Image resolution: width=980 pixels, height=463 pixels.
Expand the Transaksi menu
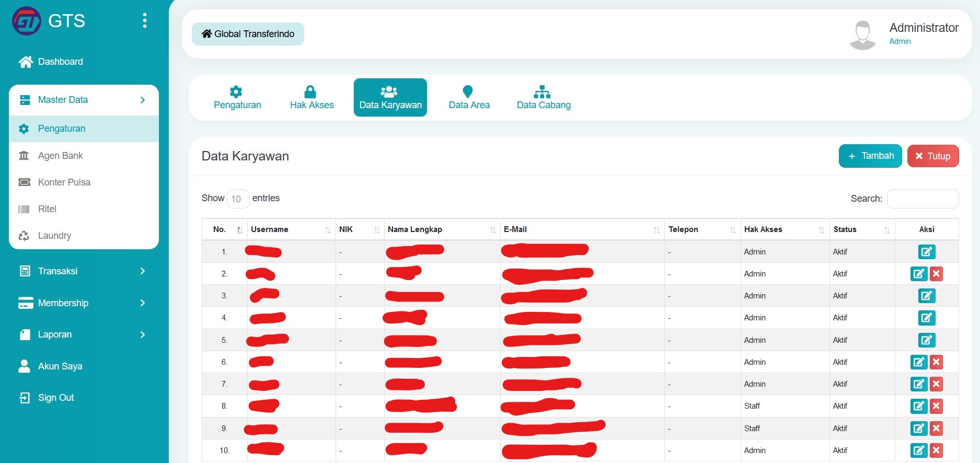click(x=84, y=271)
